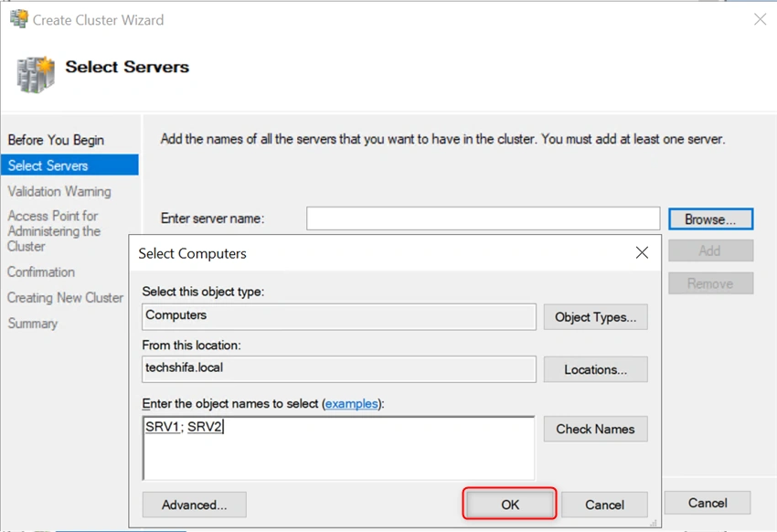Screen dimensions: 777x532
Task: Select Confirmation step
Action: click(x=41, y=272)
